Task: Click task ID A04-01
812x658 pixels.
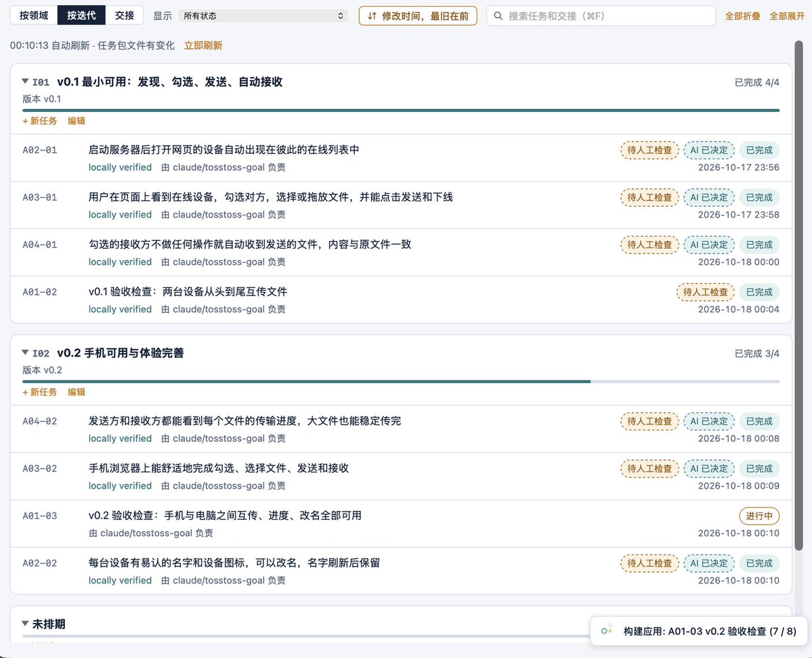Action: click(x=40, y=245)
